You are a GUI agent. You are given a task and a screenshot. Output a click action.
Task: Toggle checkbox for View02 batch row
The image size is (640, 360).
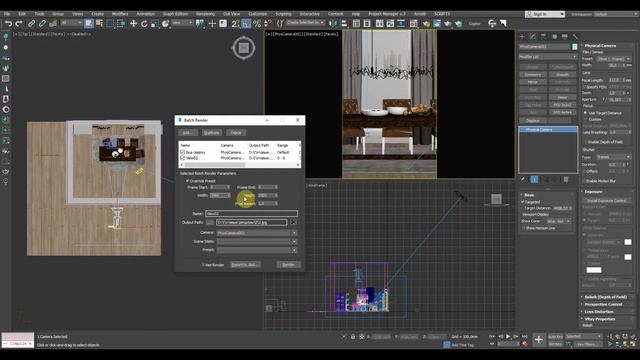coord(182,158)
